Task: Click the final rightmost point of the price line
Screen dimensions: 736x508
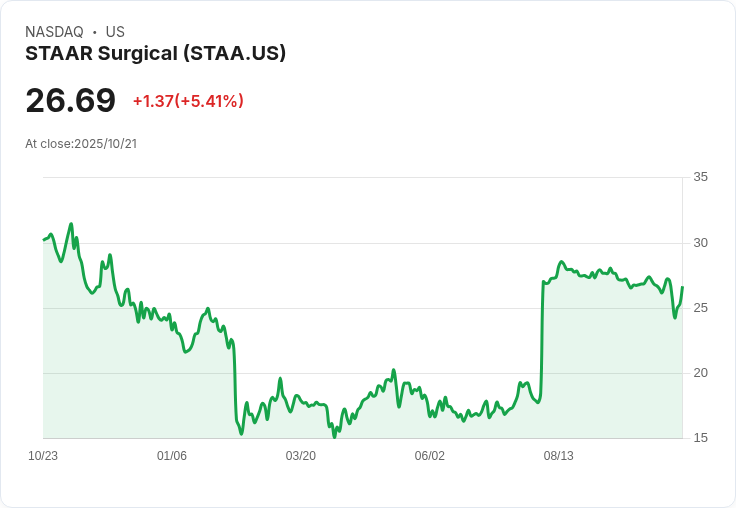Action: 682,287
